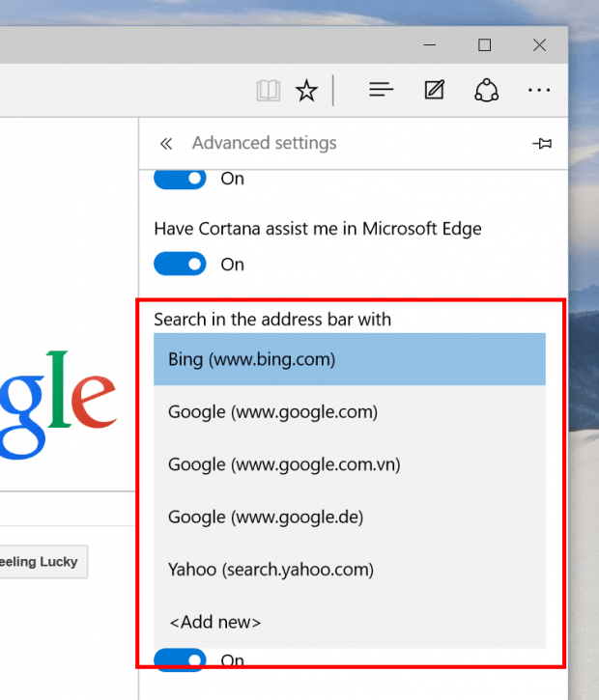Open Reading view book icon
599x700 pixels.
click(268, 91)
